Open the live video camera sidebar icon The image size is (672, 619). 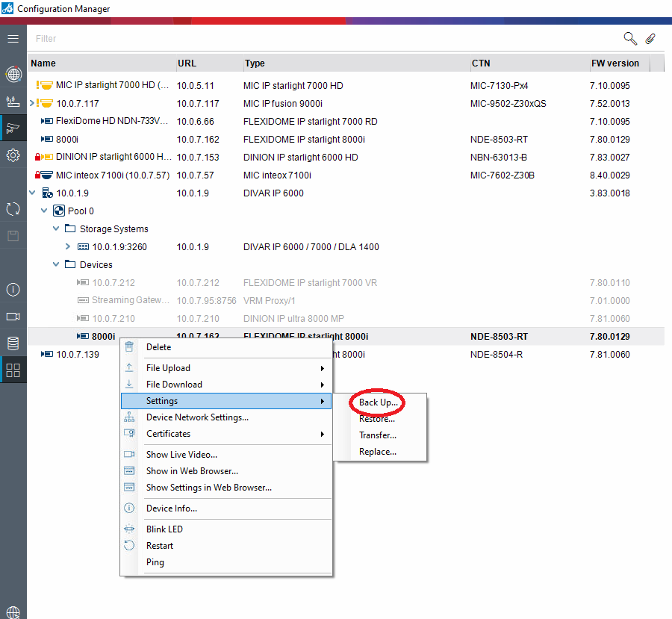pos(13,317)
